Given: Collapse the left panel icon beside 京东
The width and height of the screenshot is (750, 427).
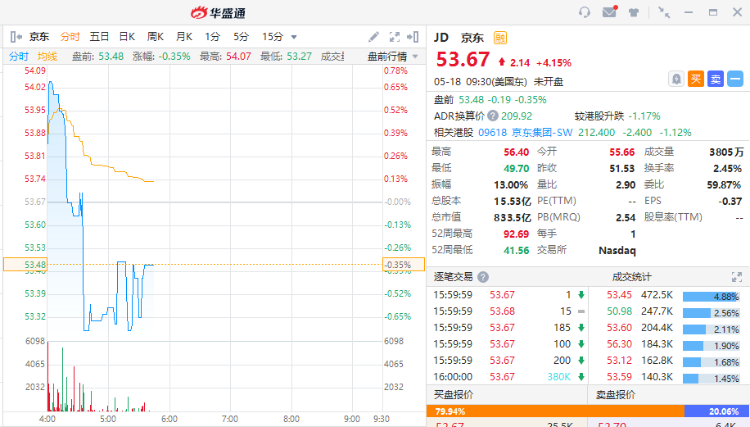Looking at the screenshot, I should pyautogui.click(x=16, y=37).
